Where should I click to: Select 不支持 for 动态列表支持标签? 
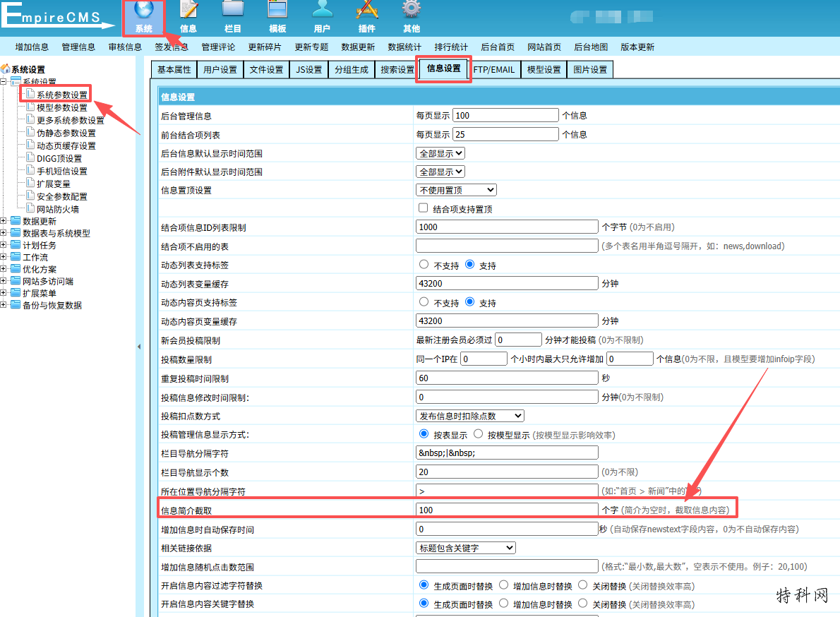424,264
